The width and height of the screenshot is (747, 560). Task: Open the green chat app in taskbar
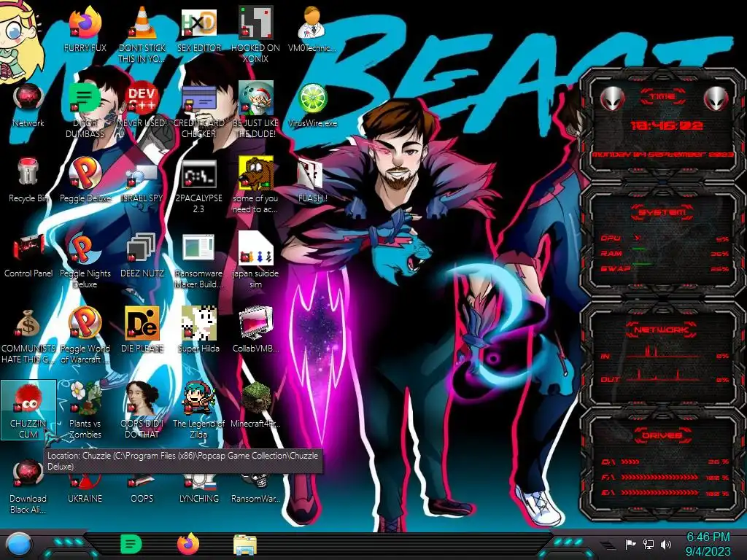point(131,545)
